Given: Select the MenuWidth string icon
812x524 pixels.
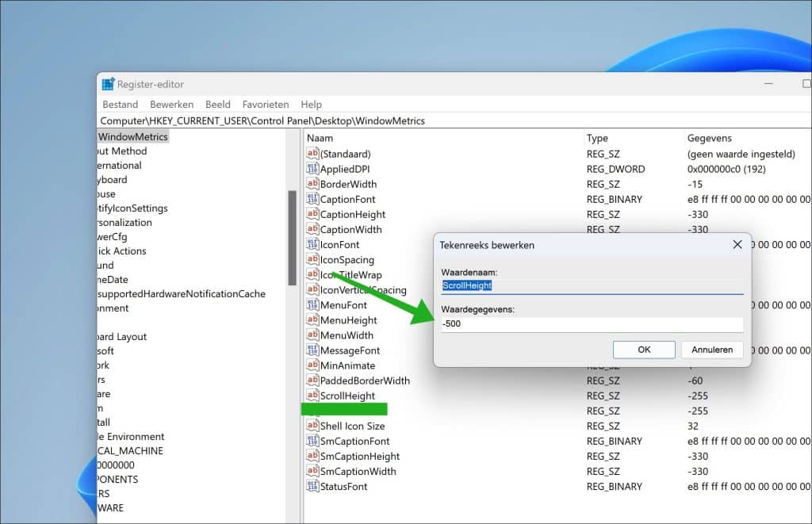Looking at the screenshot, I should coord(312,335).
